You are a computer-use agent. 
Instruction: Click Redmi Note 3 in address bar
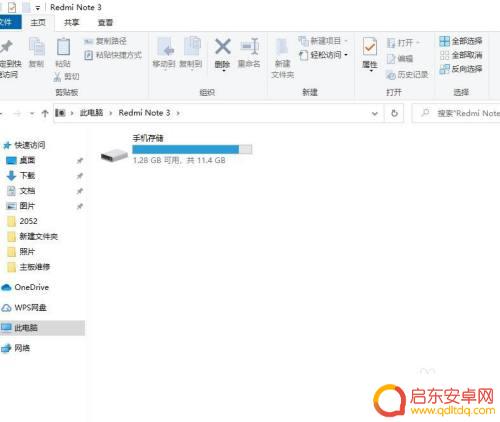[144, 113]
